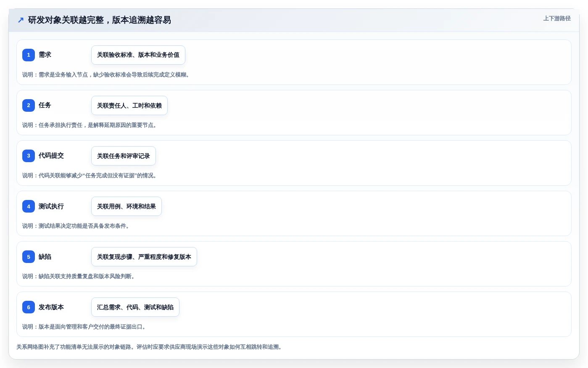Viewport: 588px width, 368px height.
Task: Click the heading 研发对象关联越完整，版本追溯越容易
Action: point(100,20)
